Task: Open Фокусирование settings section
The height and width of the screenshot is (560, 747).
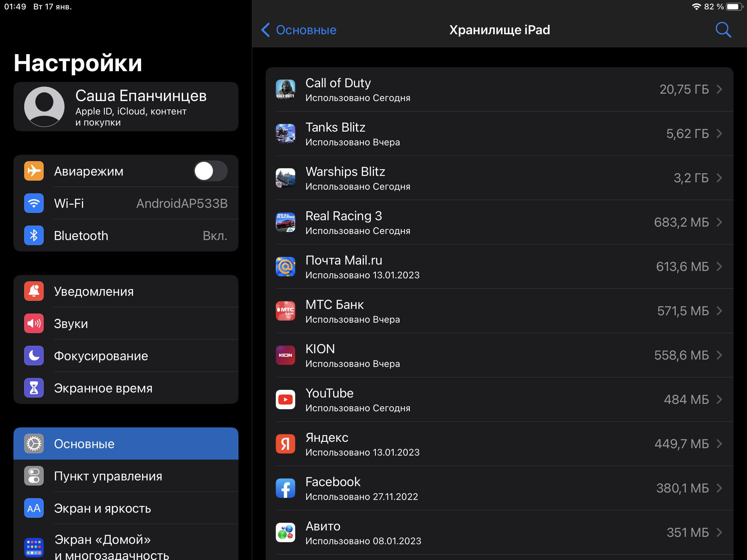Action: [126, 356]
